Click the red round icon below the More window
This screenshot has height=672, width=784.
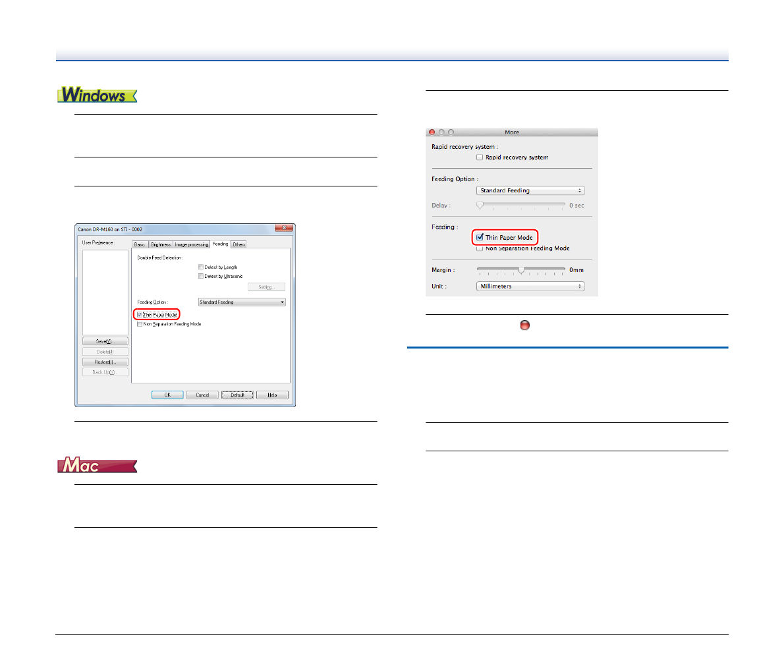525,325
